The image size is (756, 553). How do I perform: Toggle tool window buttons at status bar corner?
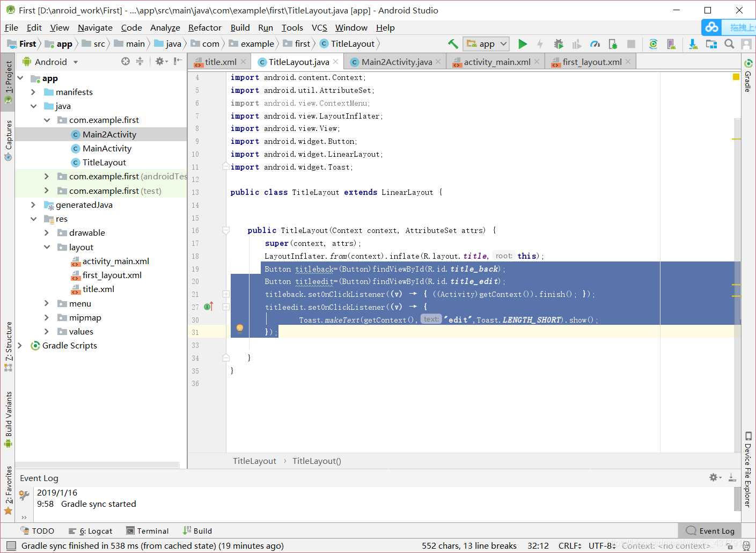point(11,545)
